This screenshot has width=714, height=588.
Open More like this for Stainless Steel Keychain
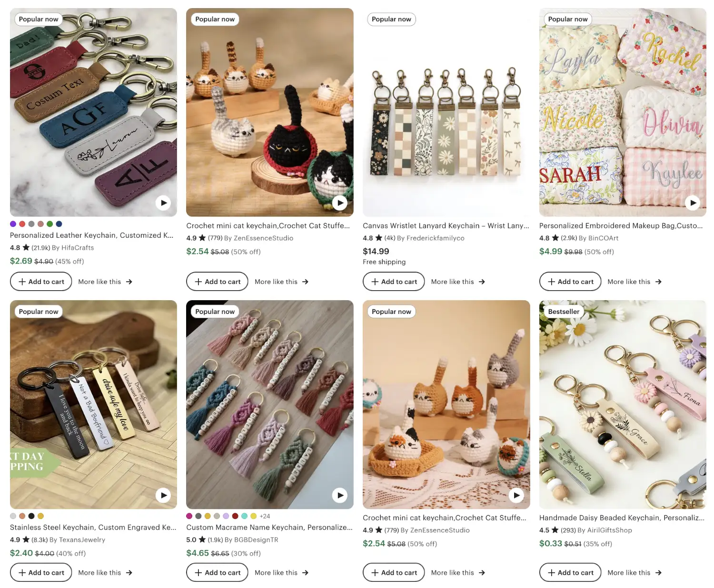point(105,573)
